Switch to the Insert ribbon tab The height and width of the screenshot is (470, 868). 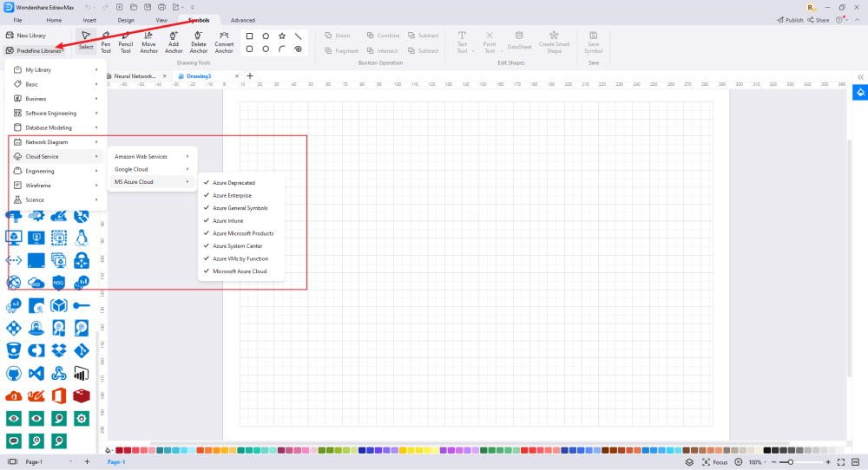[89, 20]
